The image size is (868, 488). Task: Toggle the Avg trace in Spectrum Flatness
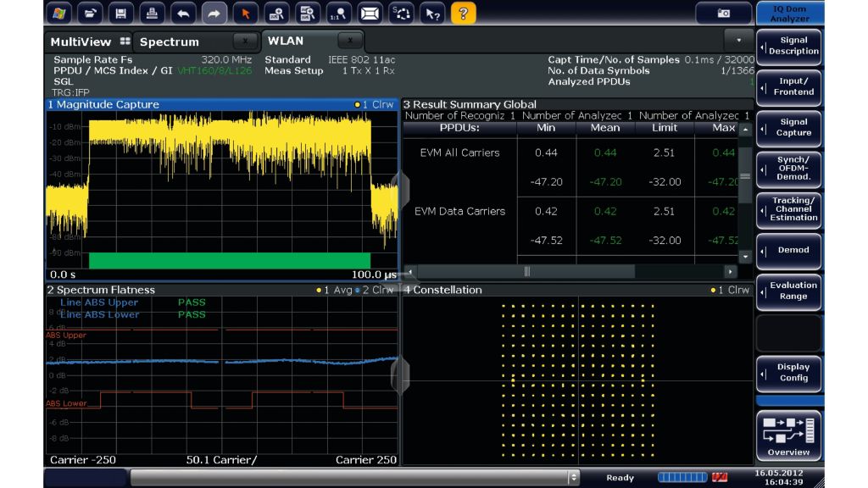[339, 290]
